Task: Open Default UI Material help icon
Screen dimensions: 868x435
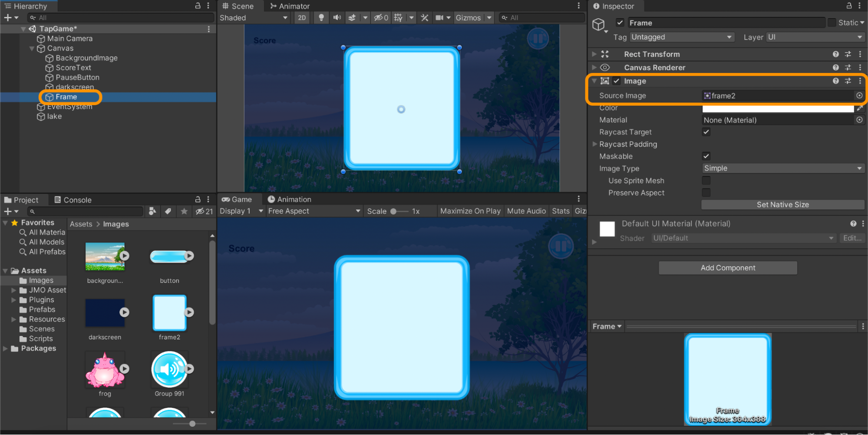Action: coord(853,223)
